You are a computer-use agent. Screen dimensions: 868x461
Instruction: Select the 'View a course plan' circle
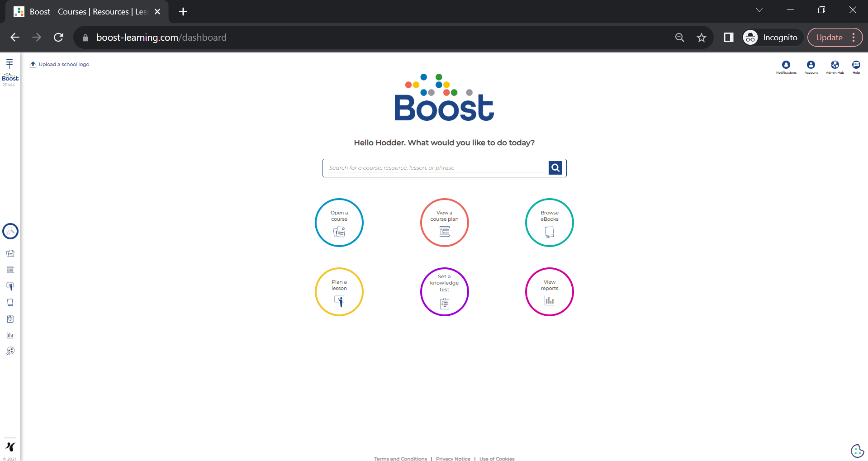(444, 223)
